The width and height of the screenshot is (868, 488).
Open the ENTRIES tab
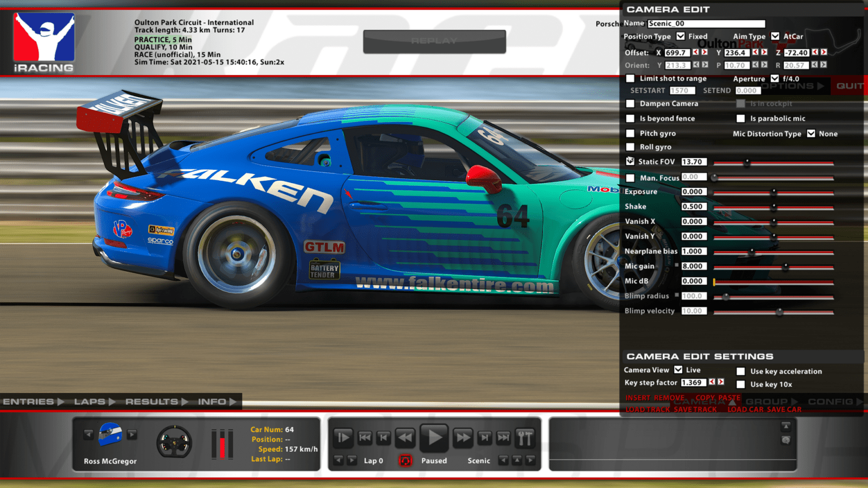click(x=33, y=402)
